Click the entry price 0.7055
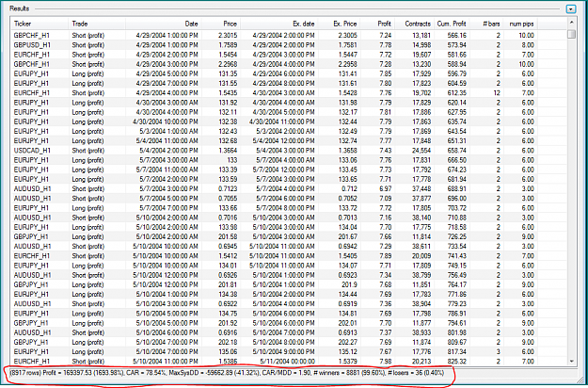588x388 pixels. point(228,198)
